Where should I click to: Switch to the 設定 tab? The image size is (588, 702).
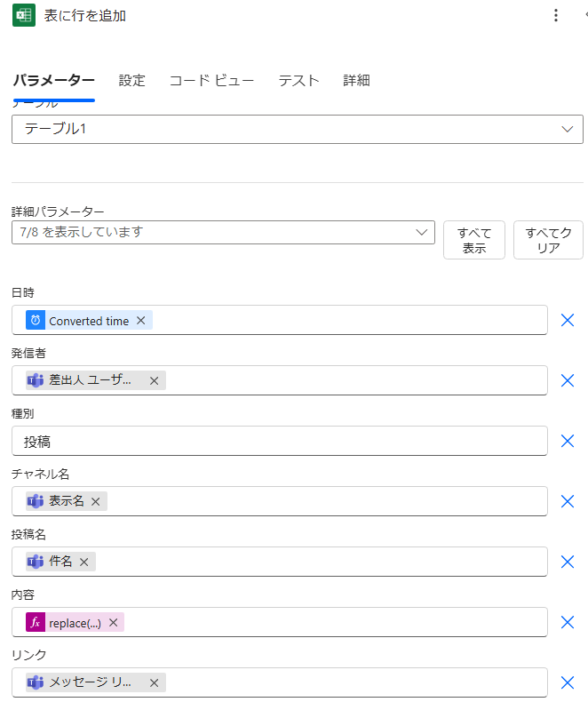[131, 81]
